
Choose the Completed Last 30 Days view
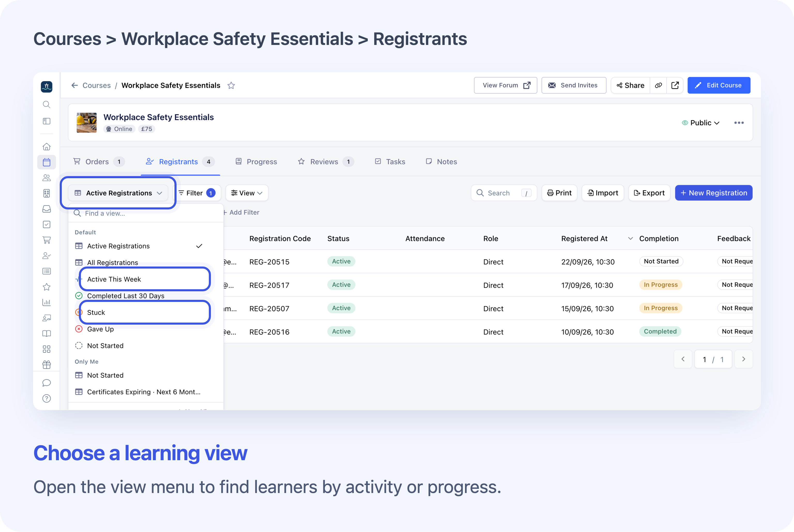(x=146, y=296)
